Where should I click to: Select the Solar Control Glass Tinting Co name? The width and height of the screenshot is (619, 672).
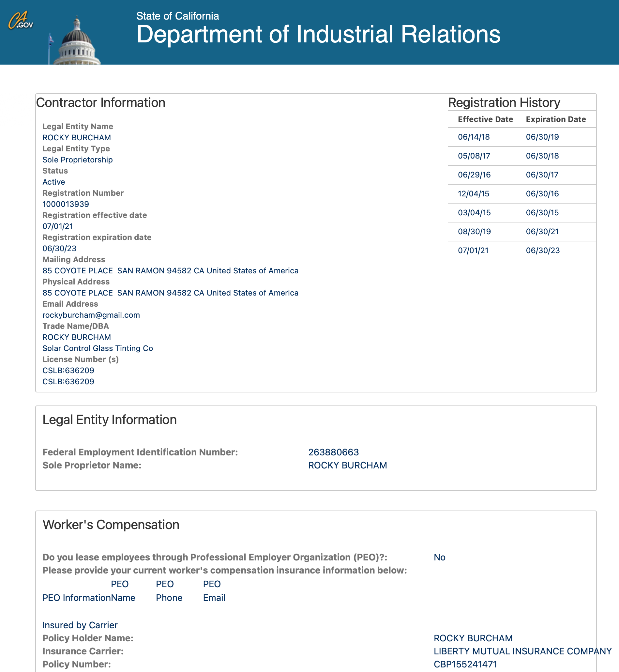[x=98, y=348]
